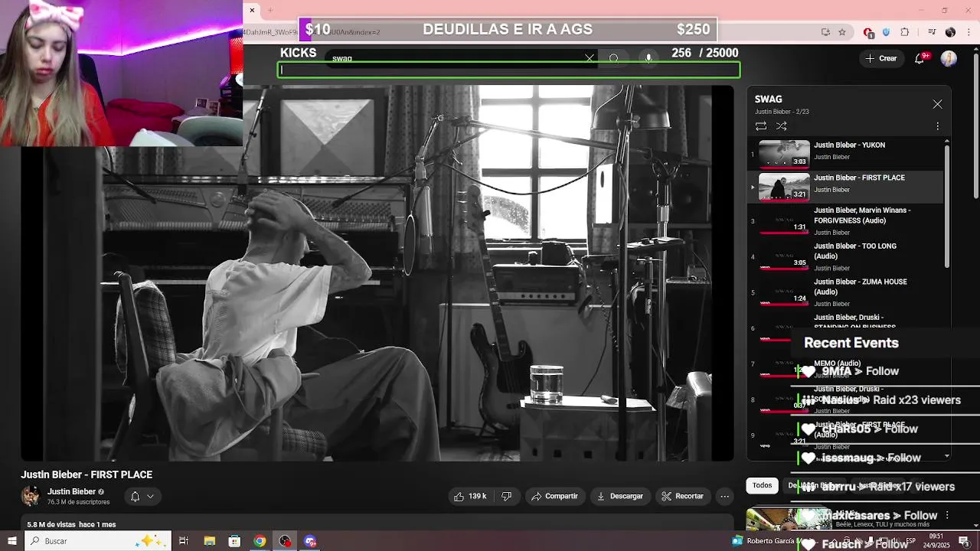Screen dimensions: 980x551
Task: Open the taskbar clock and date
Action: pyautogui.click(x=937, y=541)
